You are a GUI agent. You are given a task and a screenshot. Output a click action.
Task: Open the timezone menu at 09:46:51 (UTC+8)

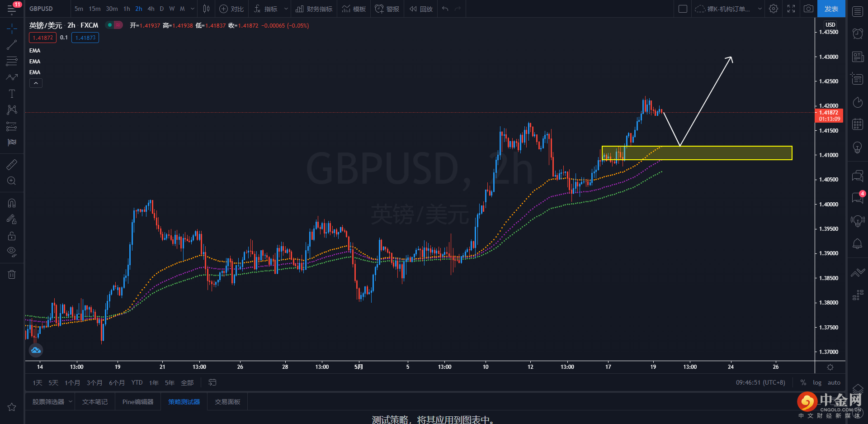(760, 382)
